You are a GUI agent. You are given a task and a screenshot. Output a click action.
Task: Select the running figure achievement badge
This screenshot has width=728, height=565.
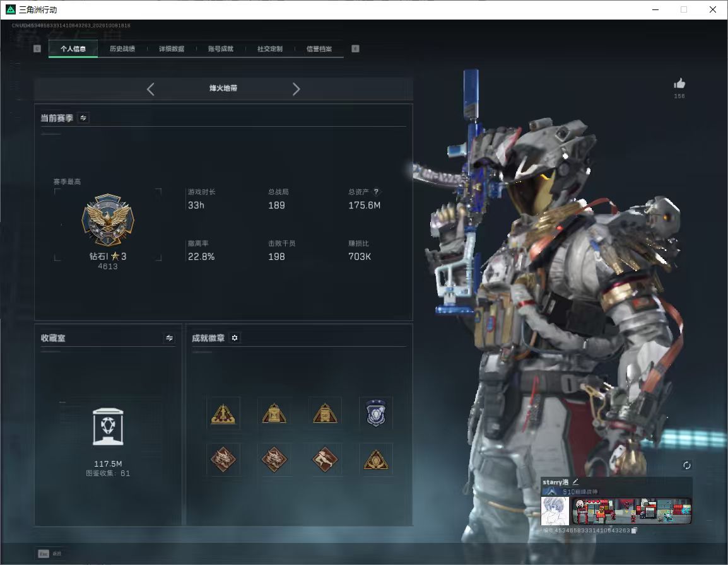[x=324, y=459]
